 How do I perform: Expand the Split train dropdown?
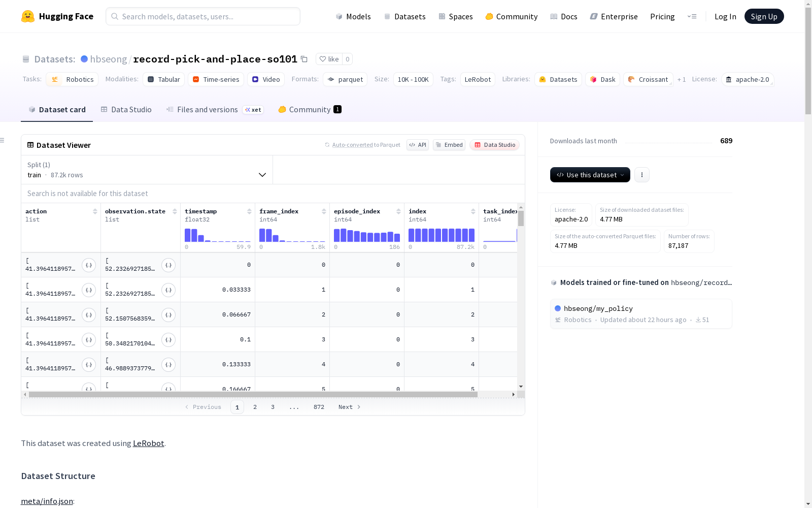pyautogui.click(x=147, y=170)
